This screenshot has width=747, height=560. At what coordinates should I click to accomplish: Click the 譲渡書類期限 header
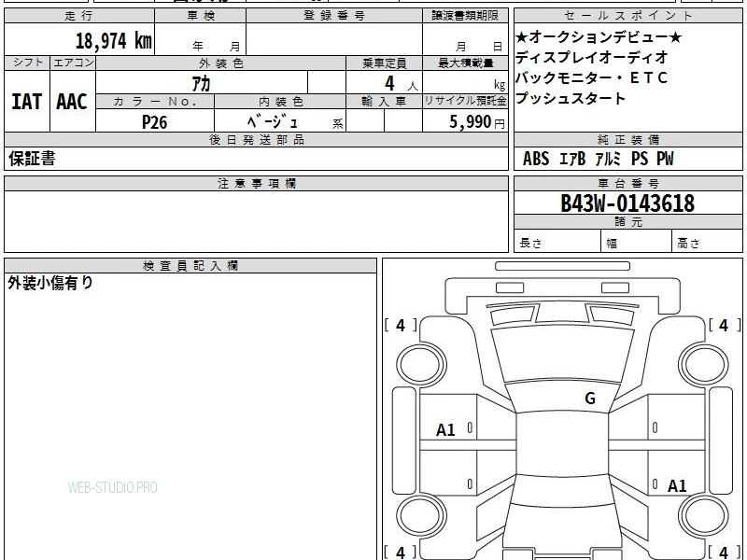point(465,16)
